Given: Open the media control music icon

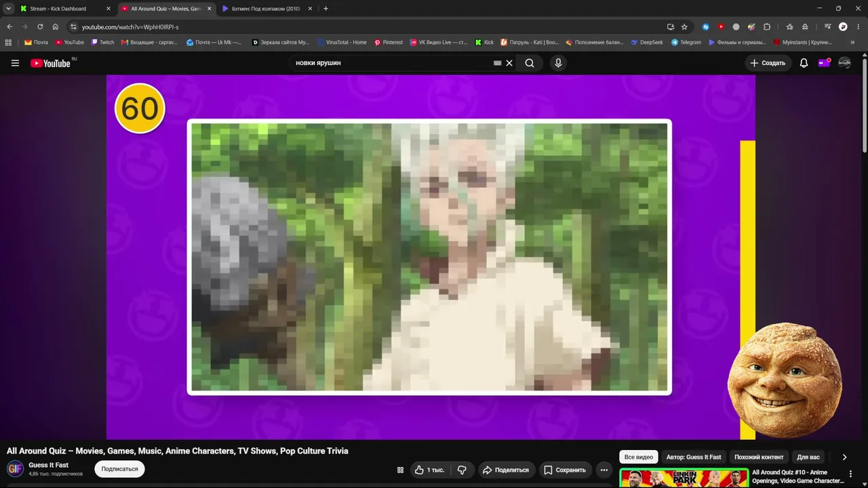Looking at the screenshot, I should tap(828, 26).
